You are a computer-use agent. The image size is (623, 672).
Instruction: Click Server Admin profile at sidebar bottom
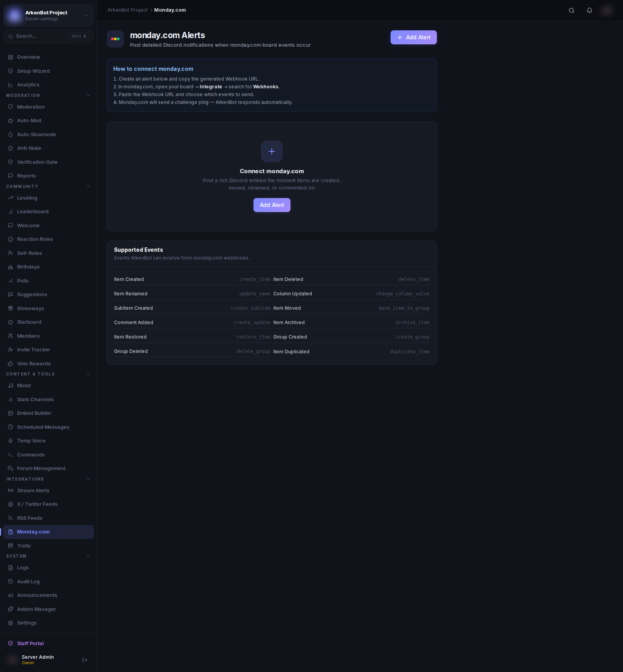tap(38, 660)
